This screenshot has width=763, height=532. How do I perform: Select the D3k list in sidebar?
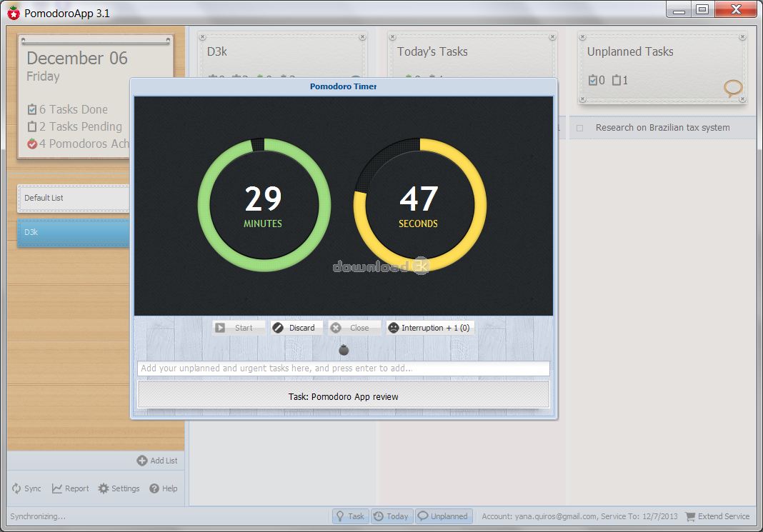click(71, 232)
